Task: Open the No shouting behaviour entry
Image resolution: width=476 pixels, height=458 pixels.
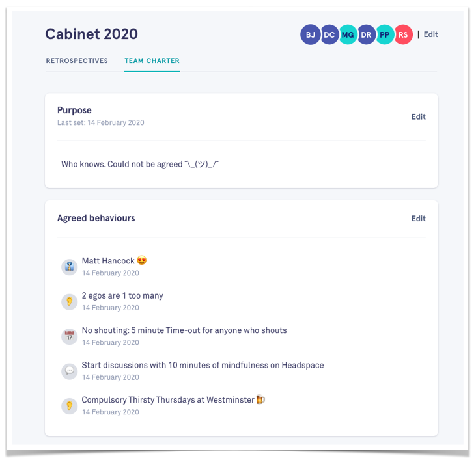Action: tap(184, 330)
